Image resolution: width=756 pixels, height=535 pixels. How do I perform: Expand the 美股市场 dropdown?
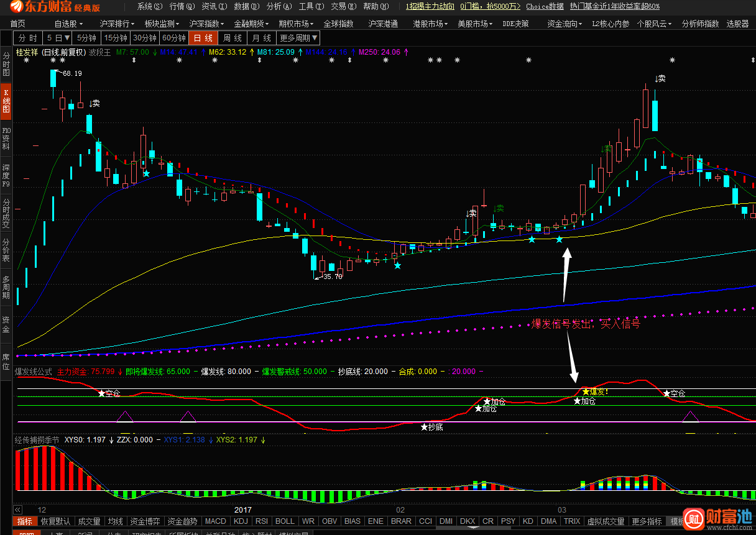click(476, 24)
